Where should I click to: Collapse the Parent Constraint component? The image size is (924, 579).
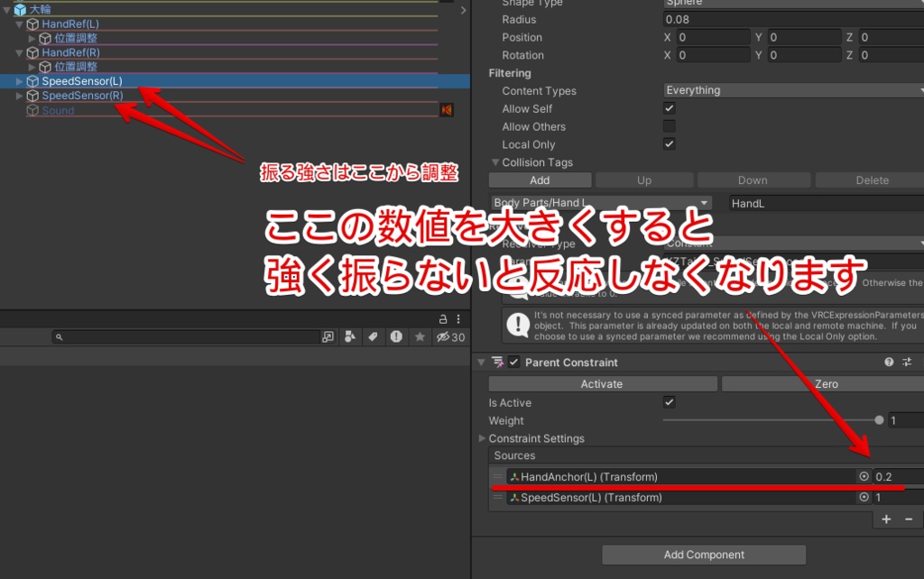(x=482, y=363)
